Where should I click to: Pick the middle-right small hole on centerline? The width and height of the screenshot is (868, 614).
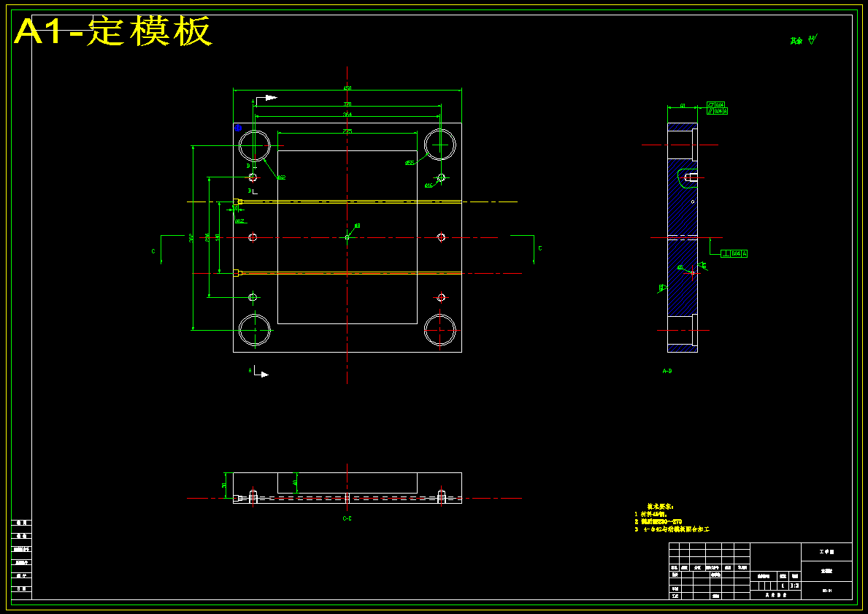tap(441, 237)
